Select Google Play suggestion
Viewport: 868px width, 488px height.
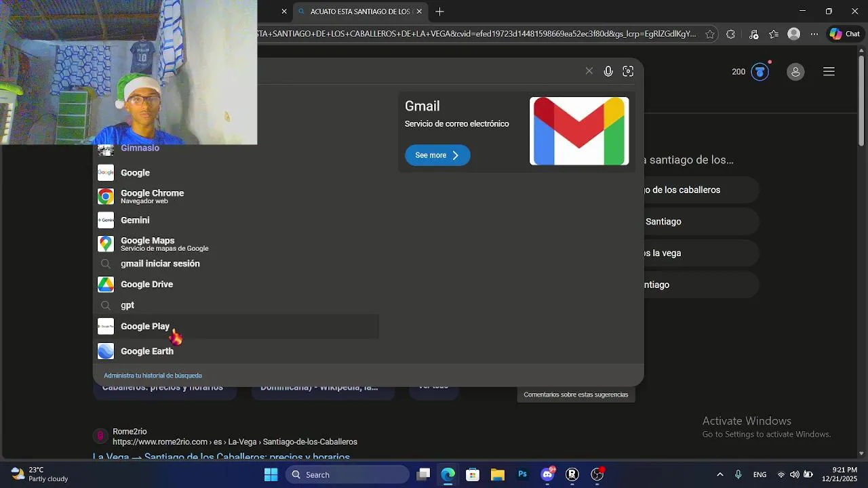point(236,327)
